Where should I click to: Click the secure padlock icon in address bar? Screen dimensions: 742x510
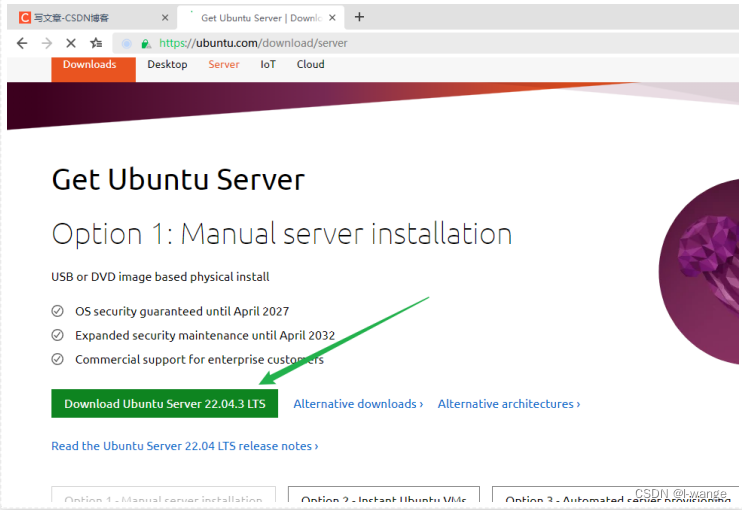(x=146, y=44)
